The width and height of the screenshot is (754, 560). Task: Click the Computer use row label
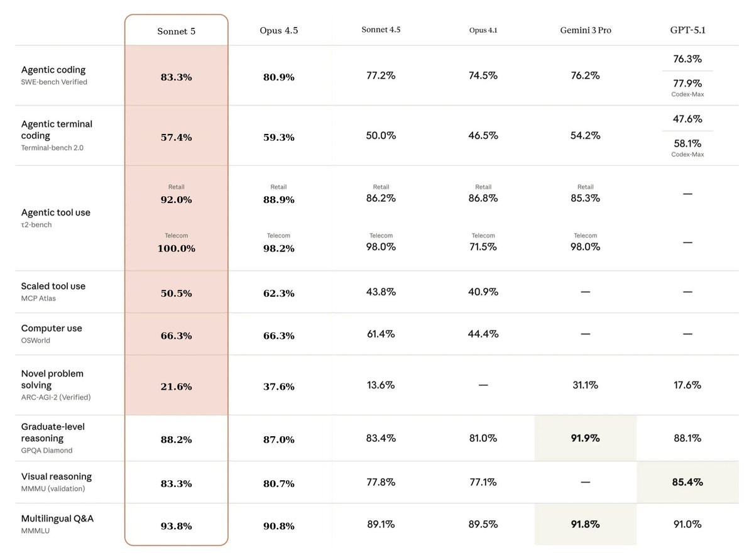click(52, 328)
